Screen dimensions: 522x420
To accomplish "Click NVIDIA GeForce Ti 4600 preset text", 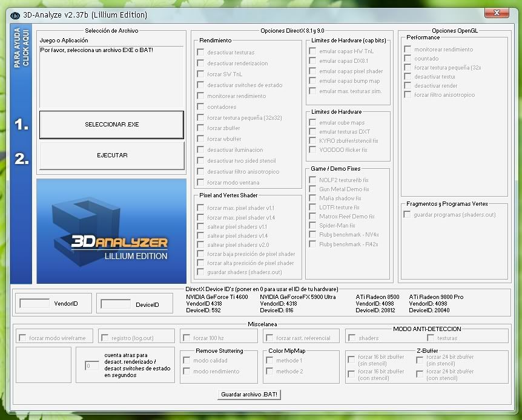I will 217,297.
